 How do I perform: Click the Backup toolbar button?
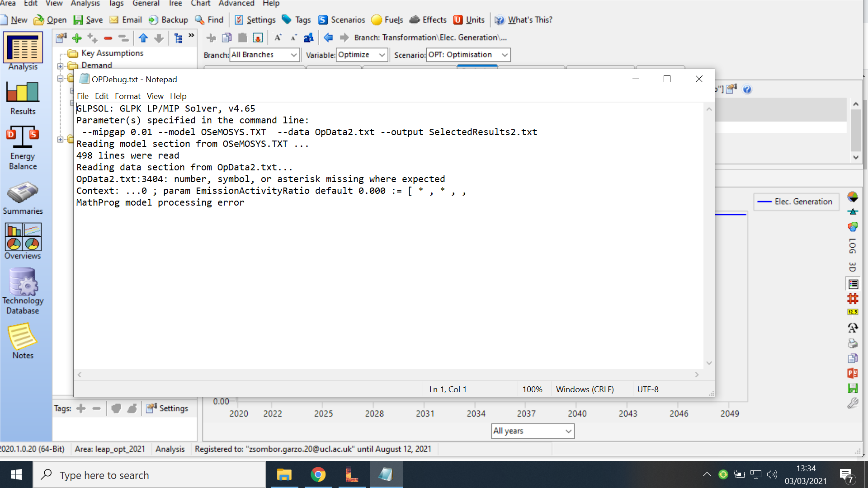[x=168, y=20]
